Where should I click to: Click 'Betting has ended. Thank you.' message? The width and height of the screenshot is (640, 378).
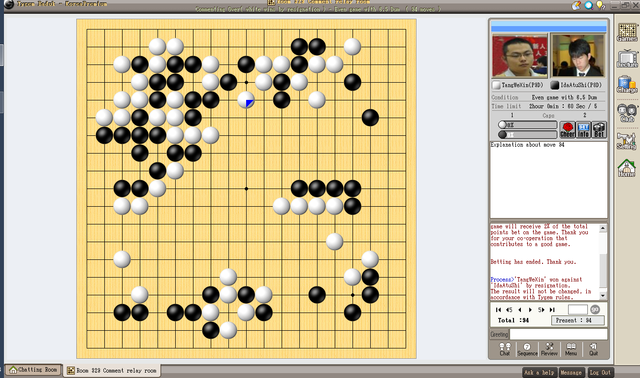tap(533, 262)
